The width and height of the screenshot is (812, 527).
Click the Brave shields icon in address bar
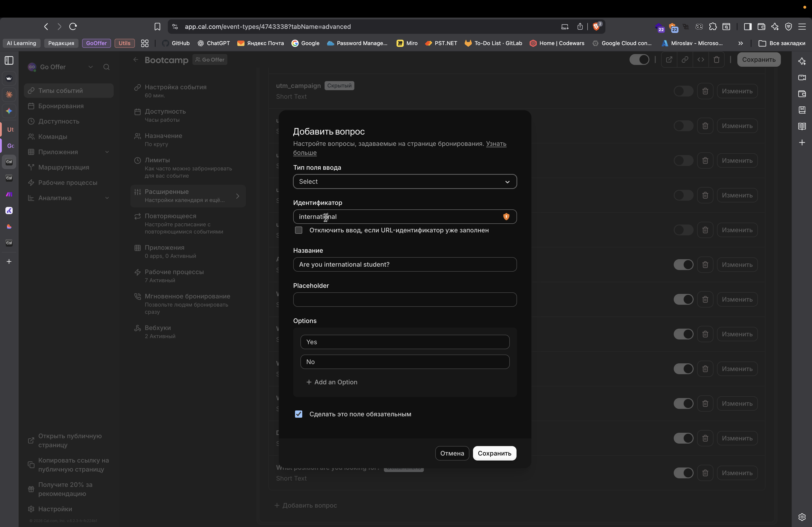tap(596, 27)
